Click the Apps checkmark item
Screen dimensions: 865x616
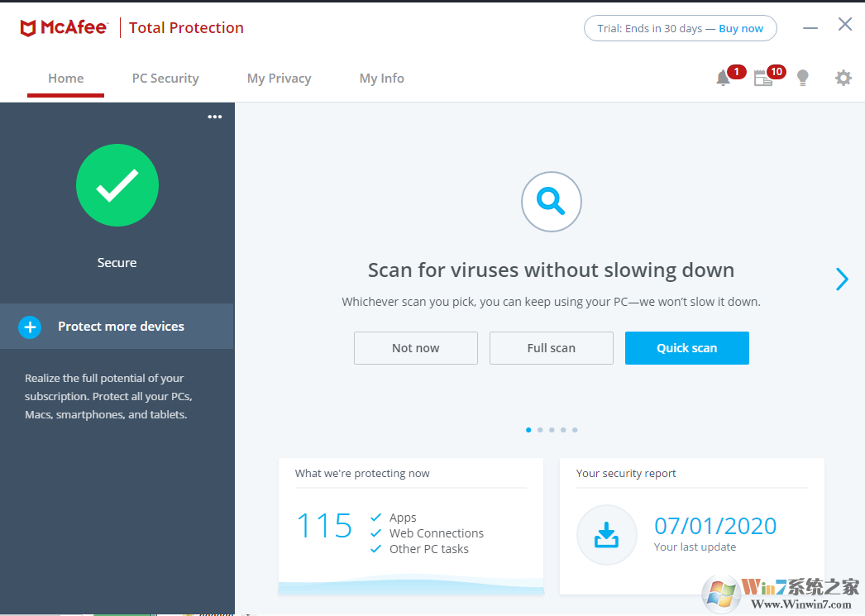pos(394,518)
